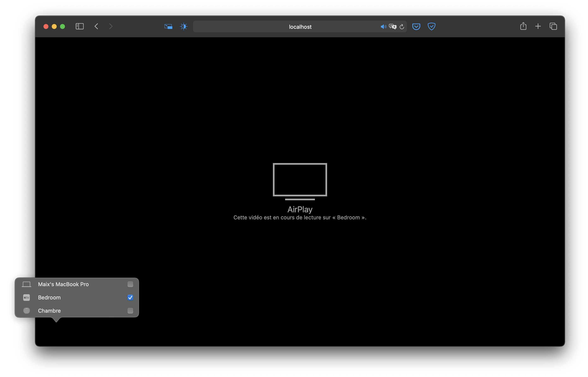
Task: Toggle the Safari sidebar
Action: coord(80,26)
